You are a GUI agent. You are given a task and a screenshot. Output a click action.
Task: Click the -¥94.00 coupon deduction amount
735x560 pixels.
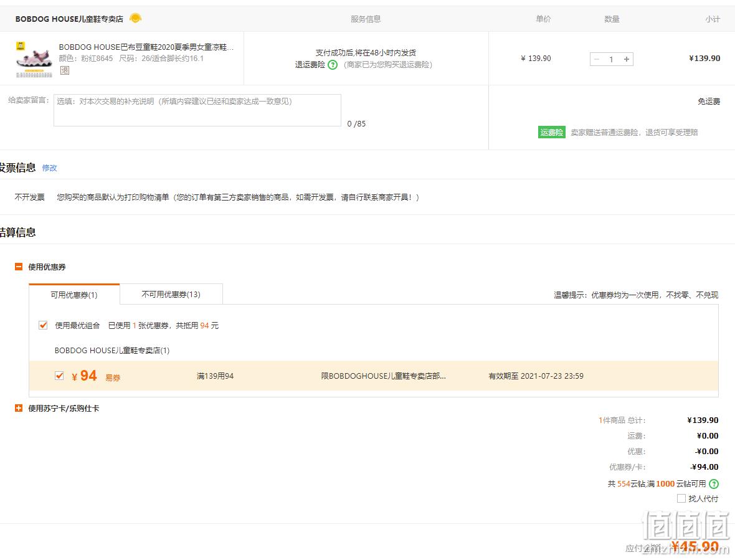[704, 467]
